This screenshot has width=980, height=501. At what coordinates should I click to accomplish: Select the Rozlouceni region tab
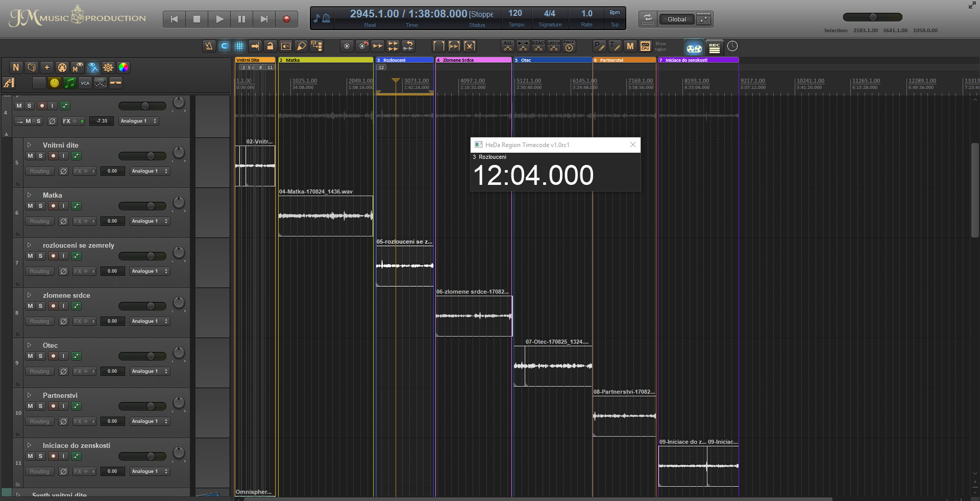point(405,60)
